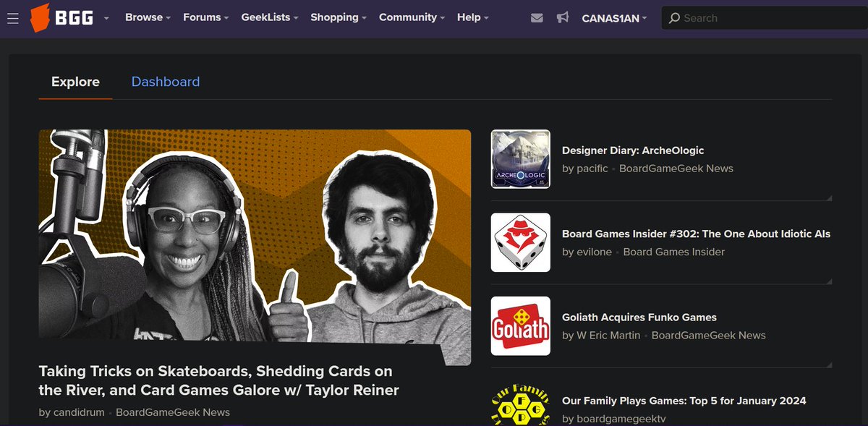
Task: Open the Community menu
Action: point(408,17)
